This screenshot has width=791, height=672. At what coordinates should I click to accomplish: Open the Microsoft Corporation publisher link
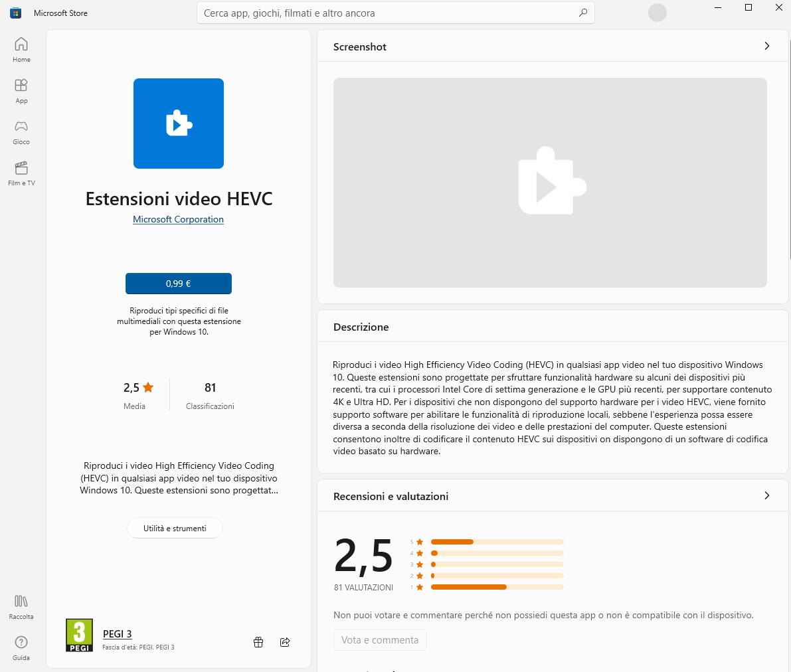click(x=178, y=219)
